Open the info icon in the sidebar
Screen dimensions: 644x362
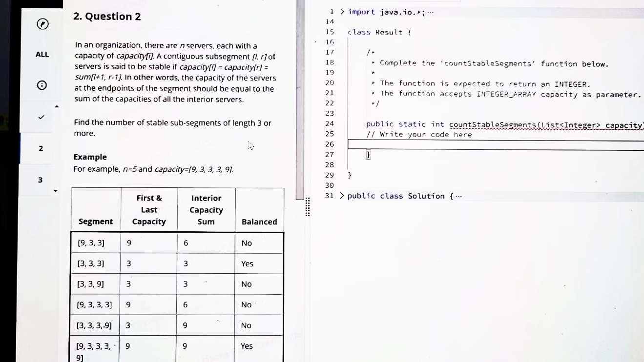42,85
